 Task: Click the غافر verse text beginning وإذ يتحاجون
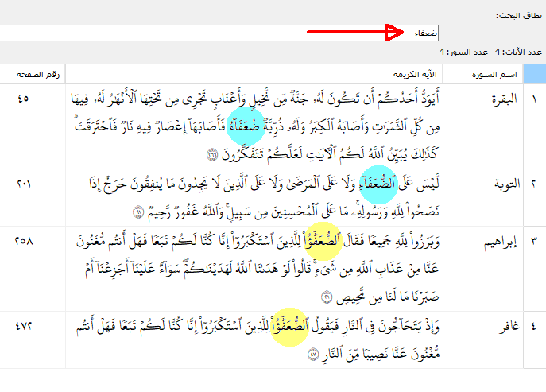tap(258, 340)
